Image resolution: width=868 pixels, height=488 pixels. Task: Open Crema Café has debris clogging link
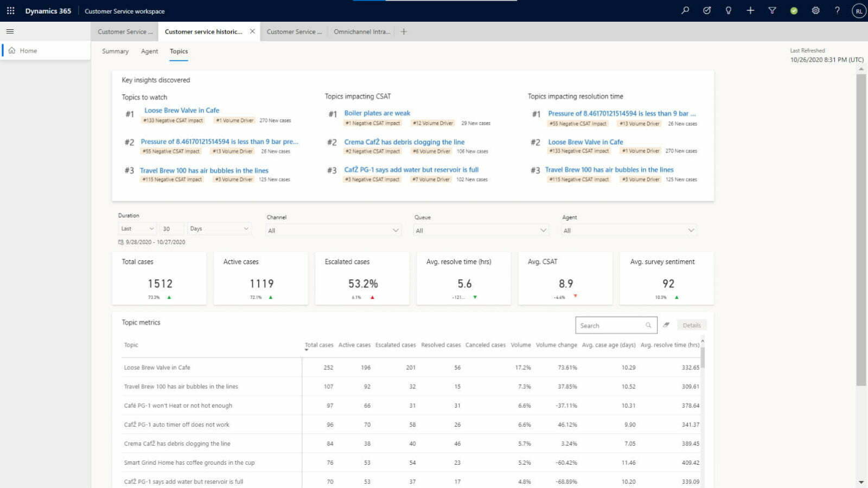pyautogui.click(x=404, y=142)
